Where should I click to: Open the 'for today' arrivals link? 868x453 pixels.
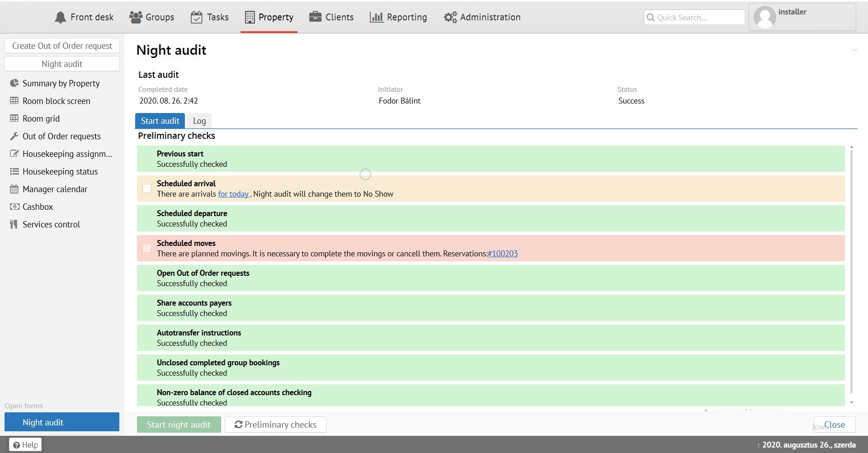233,194
